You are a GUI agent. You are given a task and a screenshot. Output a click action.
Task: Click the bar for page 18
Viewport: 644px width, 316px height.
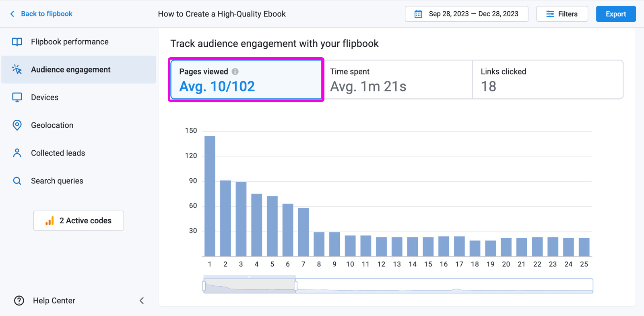click(475, 249)
